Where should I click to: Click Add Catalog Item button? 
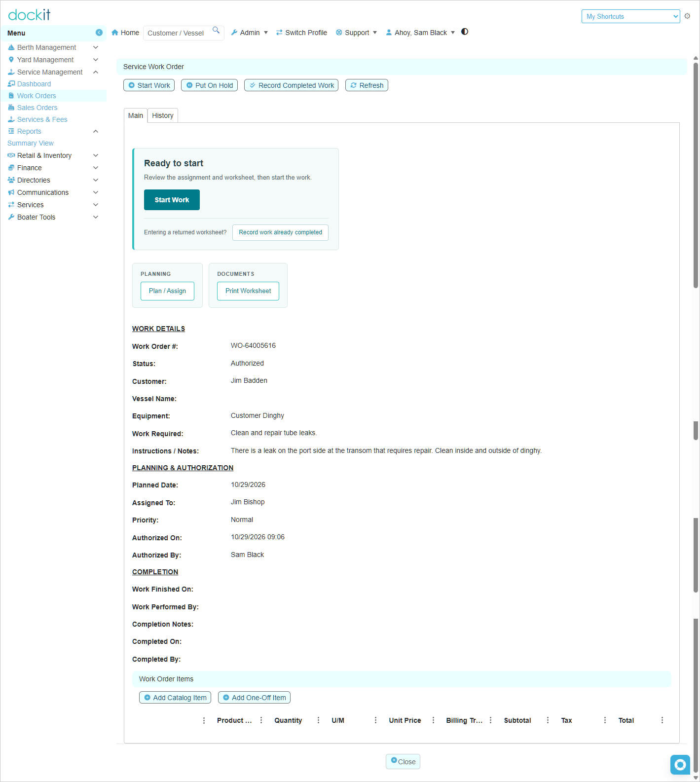[x=175, y=698]
